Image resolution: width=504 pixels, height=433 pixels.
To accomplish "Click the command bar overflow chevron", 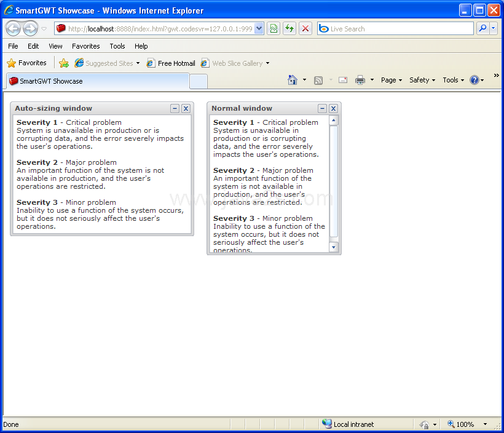I will tap(496, 75).
